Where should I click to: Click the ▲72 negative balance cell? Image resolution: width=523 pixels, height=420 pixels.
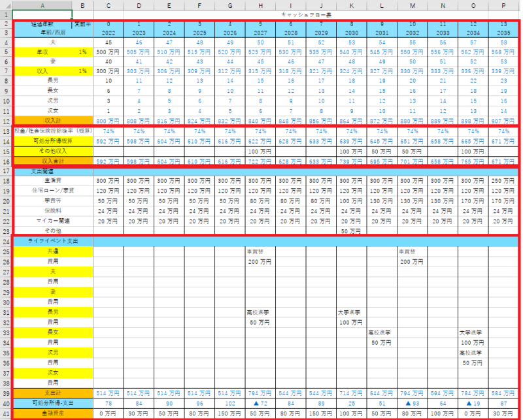point(260,402)
